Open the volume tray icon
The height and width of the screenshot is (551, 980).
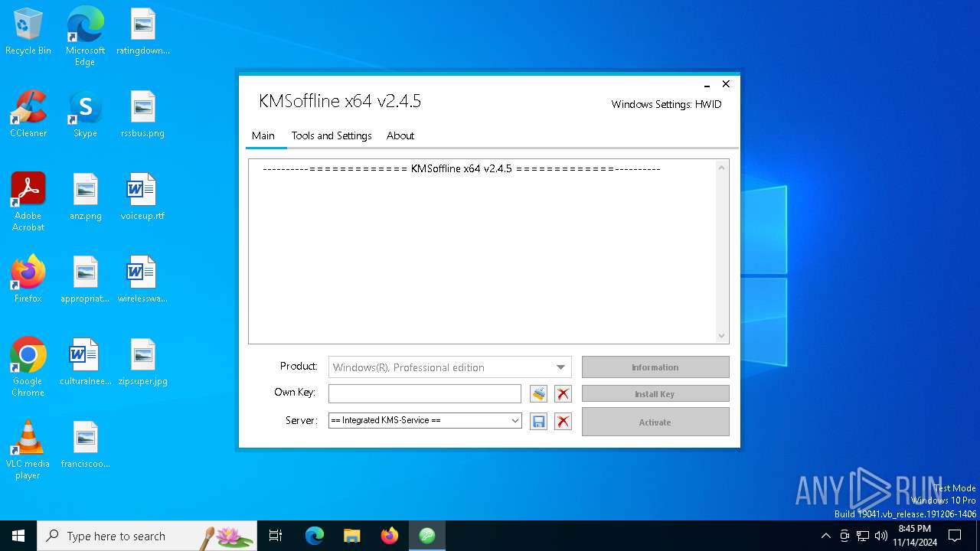click(881, 536)
